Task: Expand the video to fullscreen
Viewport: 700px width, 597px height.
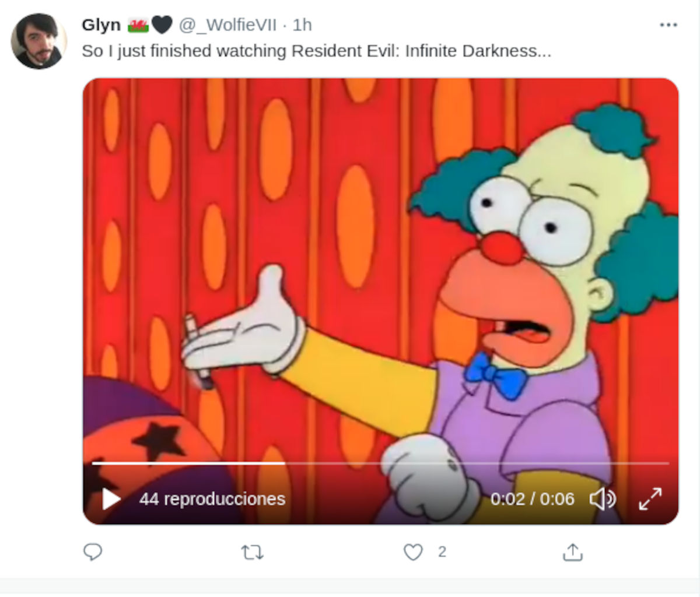Action: coord(650,499)
